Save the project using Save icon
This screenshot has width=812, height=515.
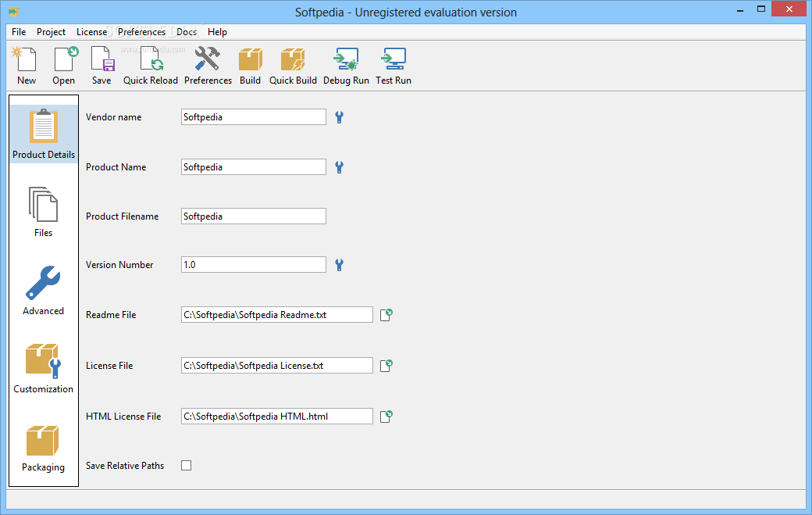click(101, 66)
